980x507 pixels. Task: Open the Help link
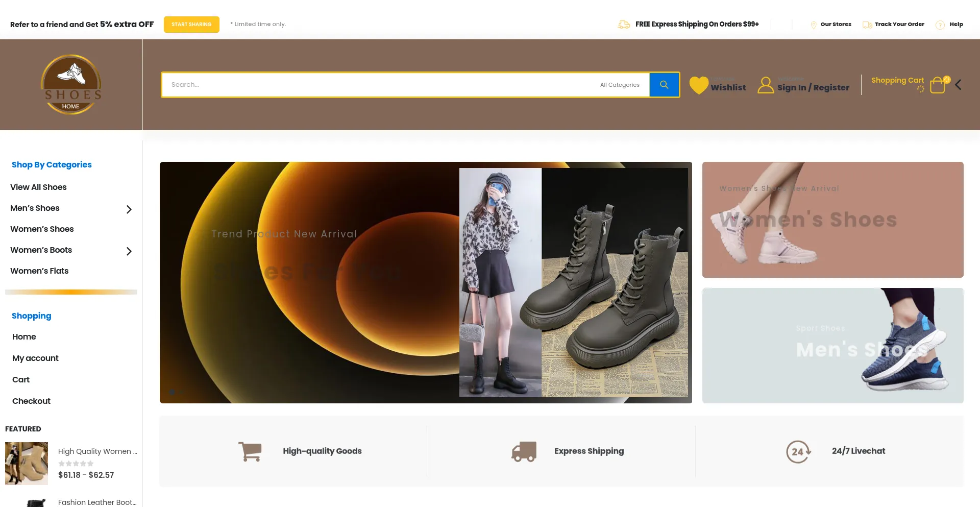click(x=956, y=24)
